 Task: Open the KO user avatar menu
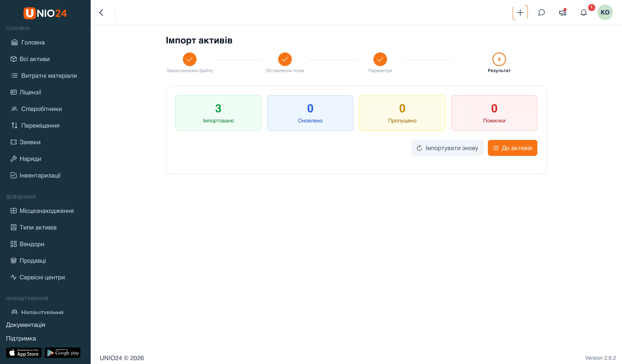coord(605,12)
